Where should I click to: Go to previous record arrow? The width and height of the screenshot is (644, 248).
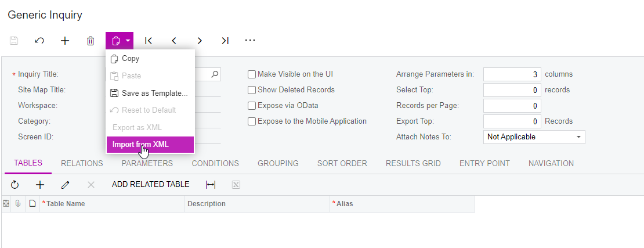click(x=174, y=41)
